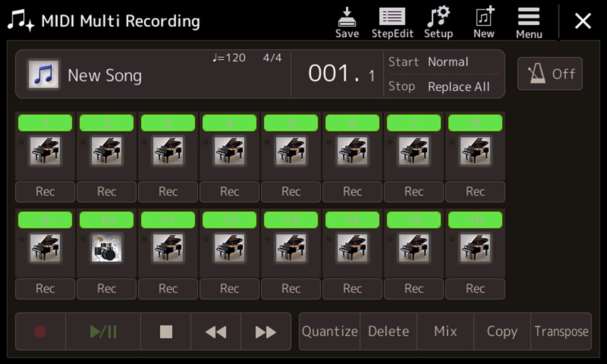Open StepEdit from the top toolbar
This screenshot has height=364, width=607.
[392, 22]
